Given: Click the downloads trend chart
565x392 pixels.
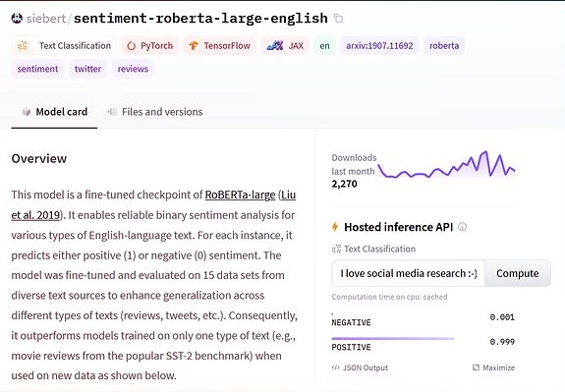Looking at the screenshot, I should click(x=446, y=165).
